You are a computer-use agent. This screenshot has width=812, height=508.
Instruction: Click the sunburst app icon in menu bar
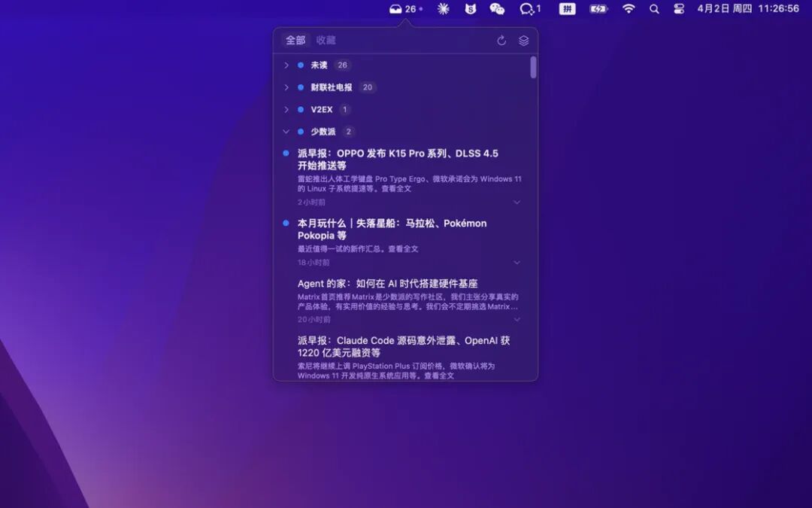pyautogui.click(x=444, y=9)
